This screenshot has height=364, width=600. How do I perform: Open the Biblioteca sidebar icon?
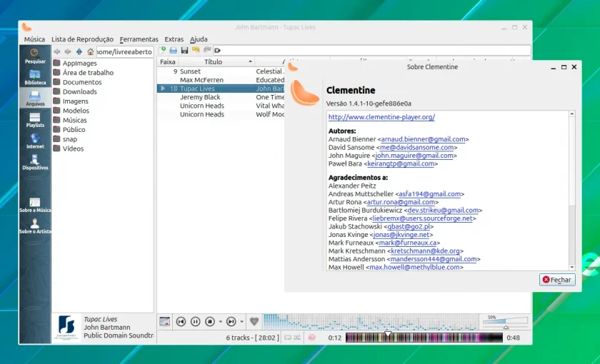tap(35, 77)
